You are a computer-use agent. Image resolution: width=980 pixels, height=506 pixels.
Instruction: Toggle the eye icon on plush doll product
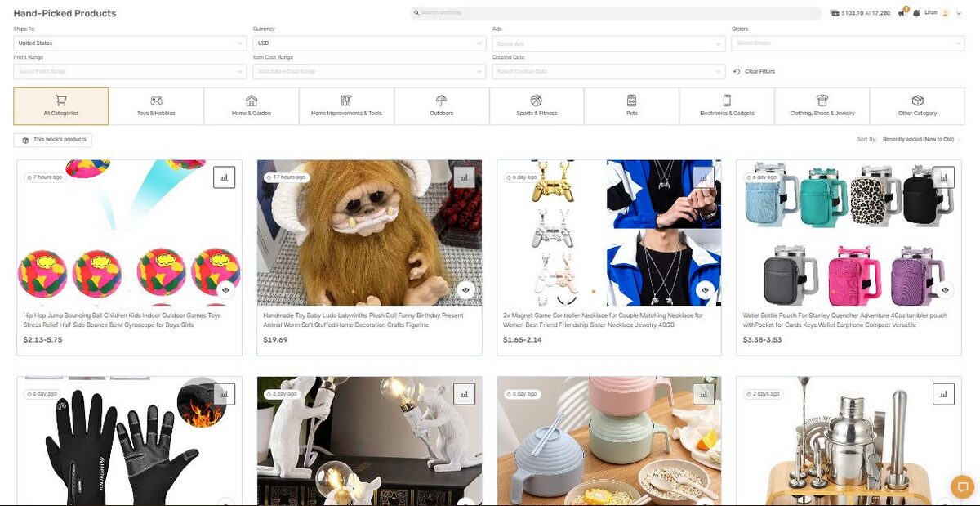tap(465, 290)
